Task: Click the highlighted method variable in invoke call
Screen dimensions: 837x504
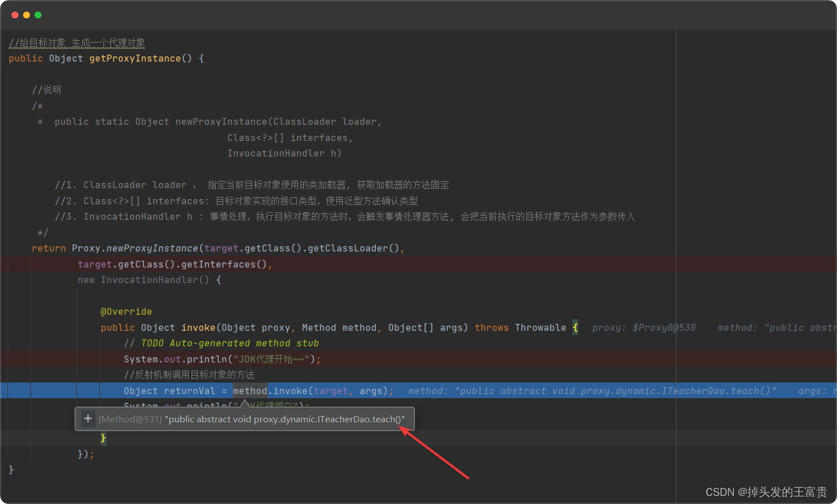Action: coord(250,391)
